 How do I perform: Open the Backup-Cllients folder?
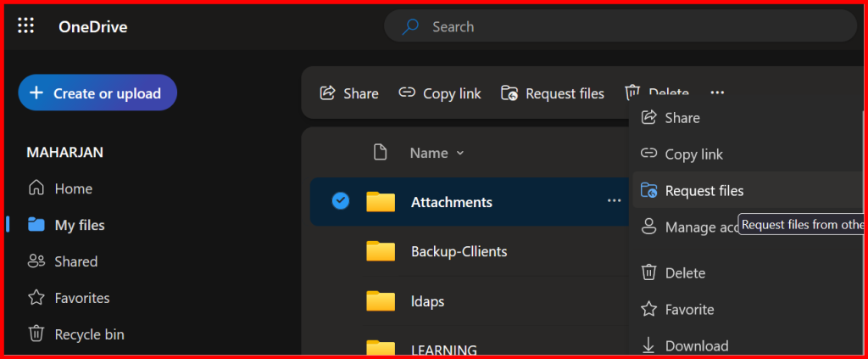459,251
